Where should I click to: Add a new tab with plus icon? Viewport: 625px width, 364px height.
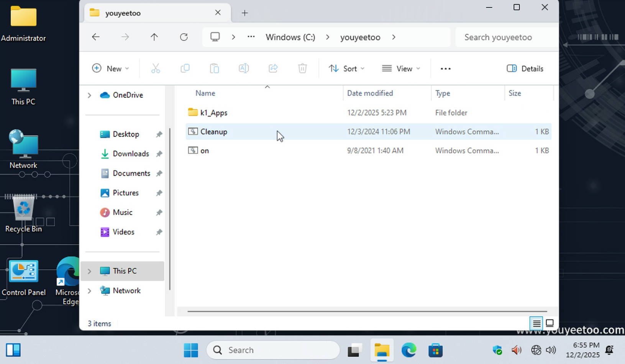point(244,13)
